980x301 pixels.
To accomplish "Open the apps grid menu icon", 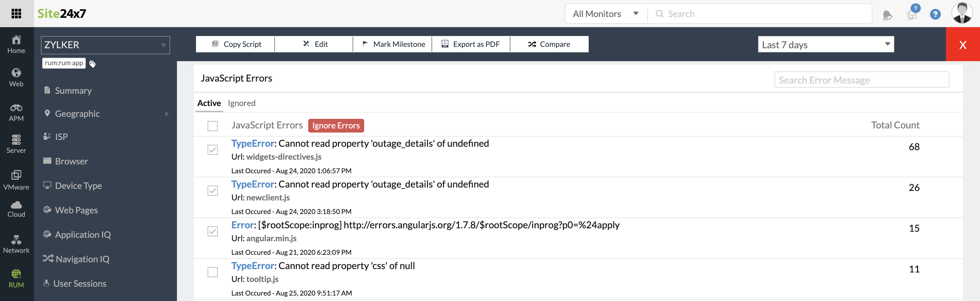I will click(16, 14).
